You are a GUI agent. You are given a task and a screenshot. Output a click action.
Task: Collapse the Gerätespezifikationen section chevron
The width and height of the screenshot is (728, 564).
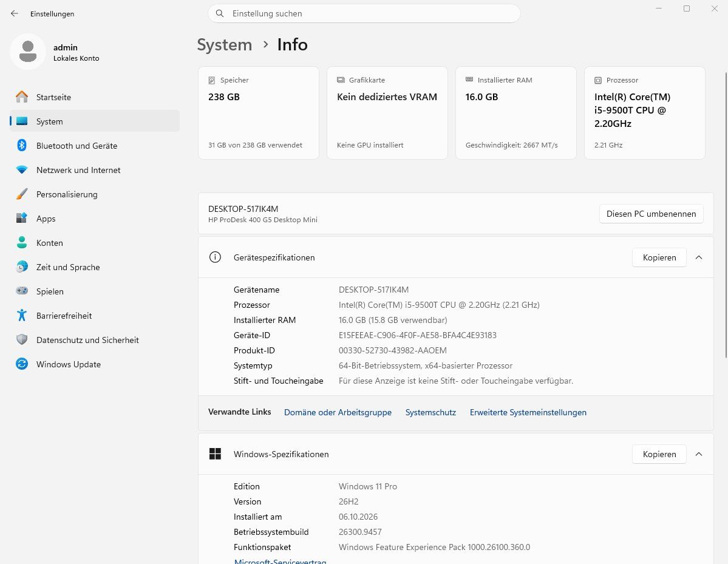(x=699, y=257)
